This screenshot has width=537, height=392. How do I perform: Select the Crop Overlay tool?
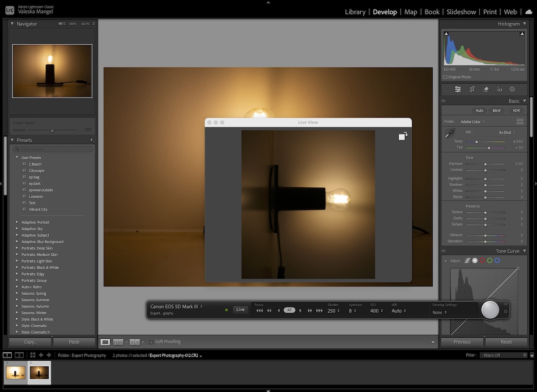472,89
